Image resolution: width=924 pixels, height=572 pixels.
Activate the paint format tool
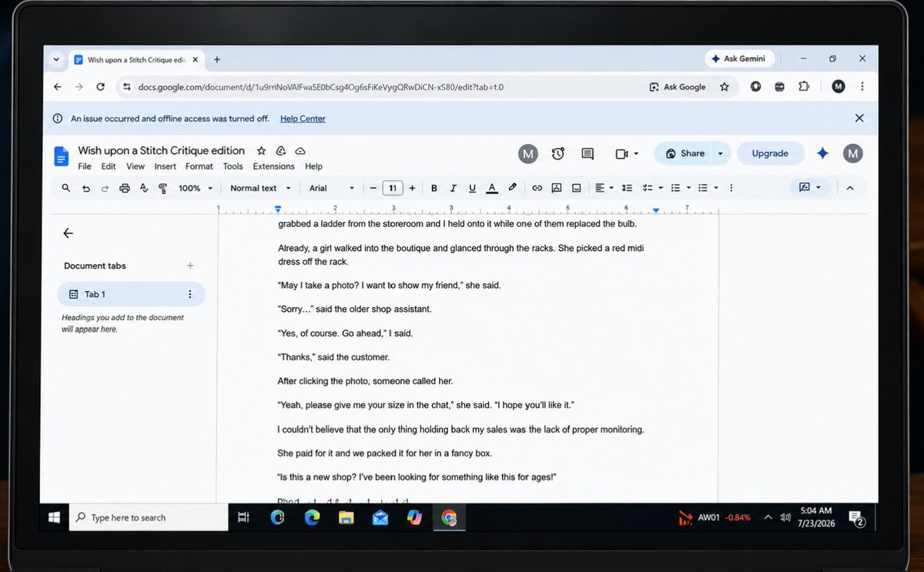coord(162,188)
